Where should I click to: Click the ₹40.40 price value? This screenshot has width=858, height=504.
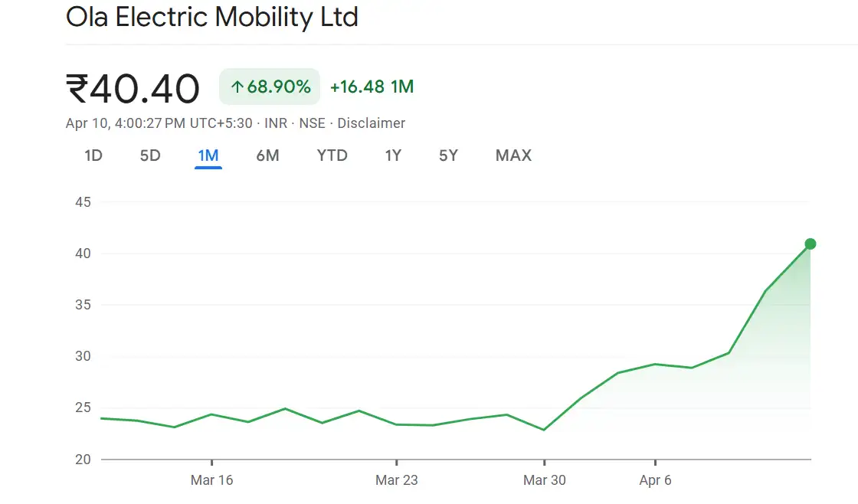(x=133, y=88)
